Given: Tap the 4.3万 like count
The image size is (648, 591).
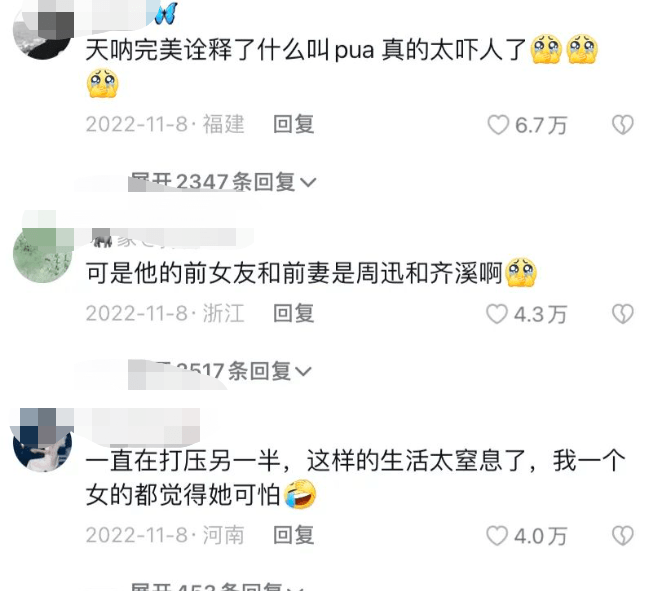Looking at the screenshot, I should pos(540,315).
